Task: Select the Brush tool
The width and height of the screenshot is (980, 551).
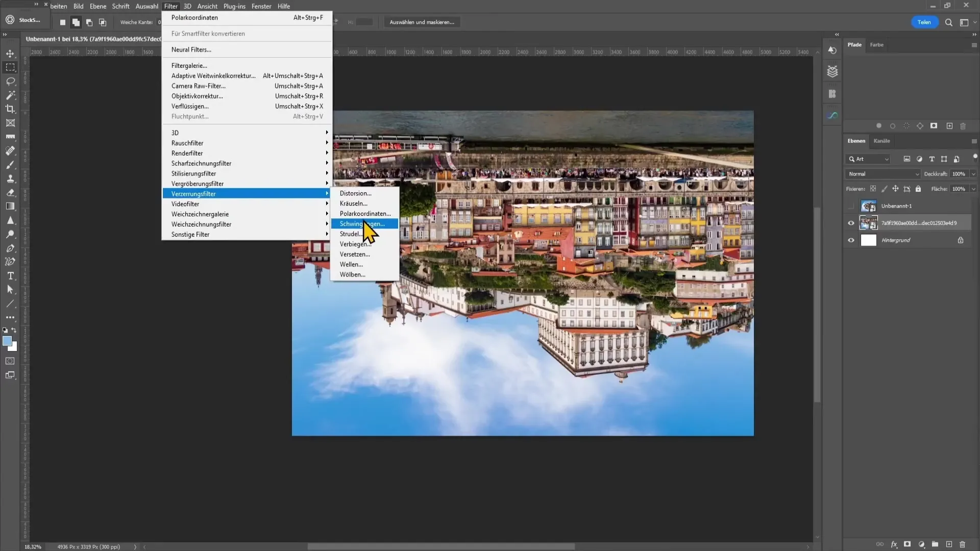Action: (10, 165)
